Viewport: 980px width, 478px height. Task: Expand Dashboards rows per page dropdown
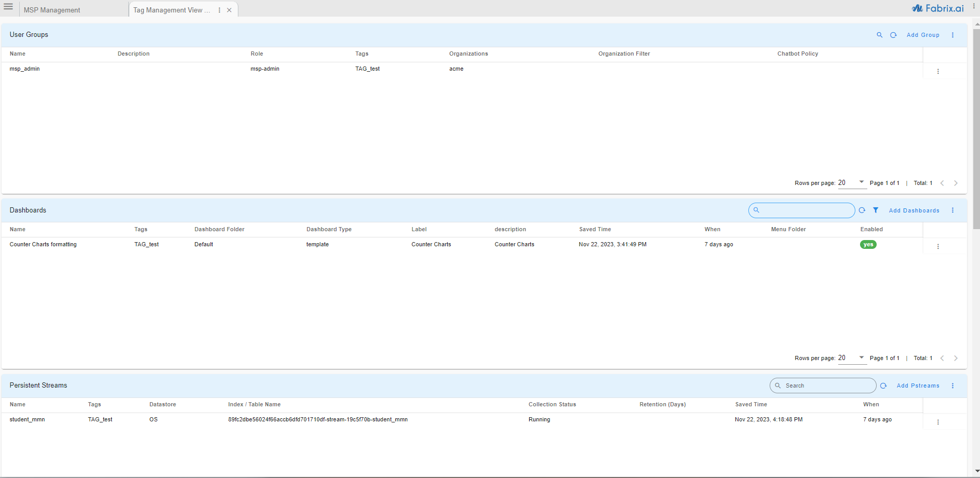click(861, 357)
